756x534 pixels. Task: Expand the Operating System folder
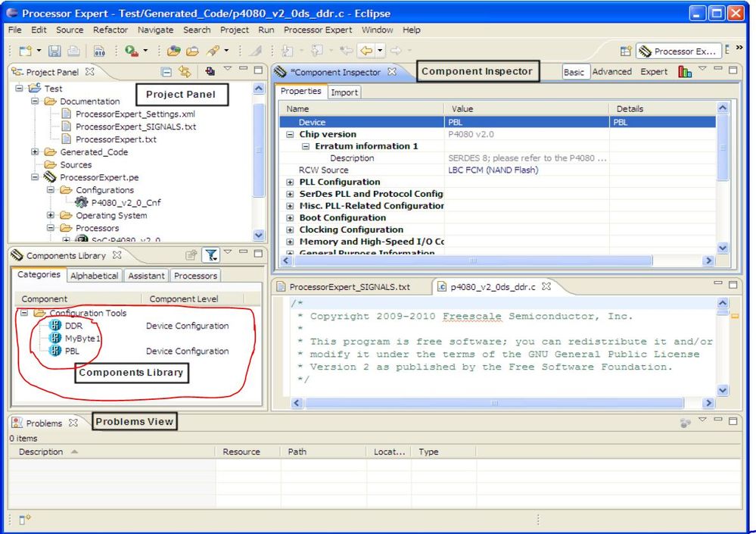(x=51, y=215)
